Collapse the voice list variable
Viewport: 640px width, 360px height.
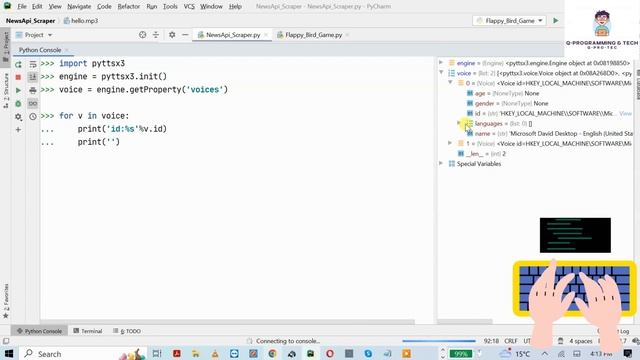[441, 73]
